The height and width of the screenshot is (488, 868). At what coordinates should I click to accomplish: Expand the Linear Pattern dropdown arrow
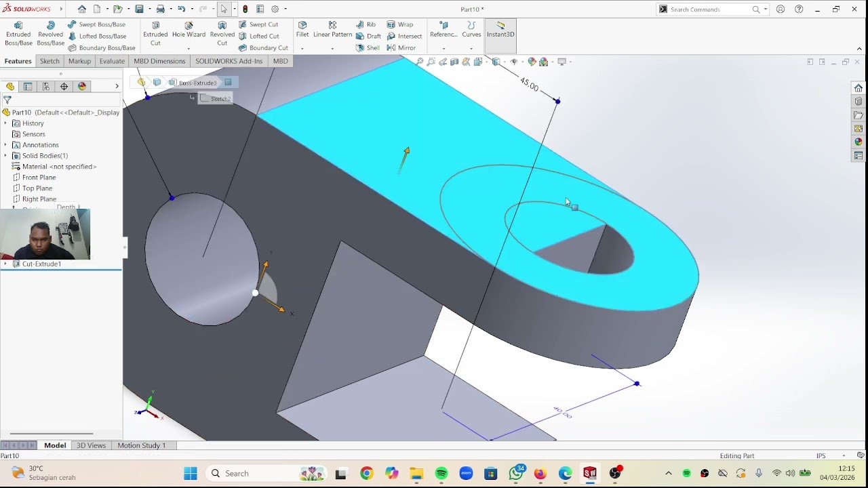(x=332, y=49)
